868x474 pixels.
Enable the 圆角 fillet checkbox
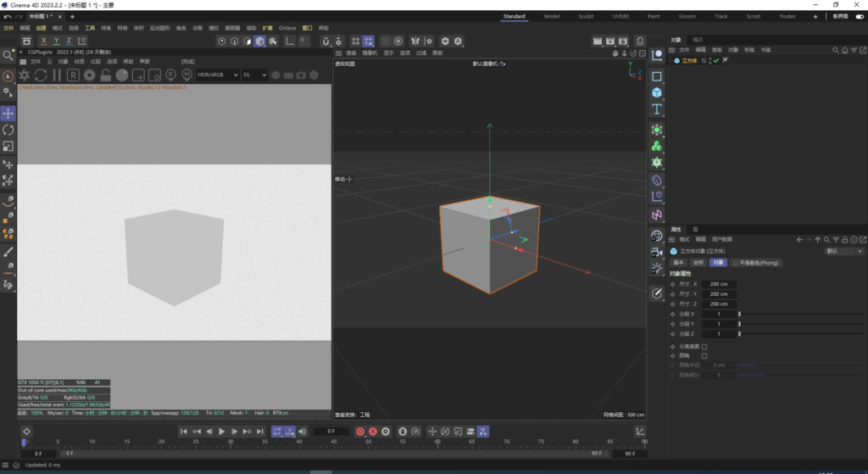coord(704,355)
